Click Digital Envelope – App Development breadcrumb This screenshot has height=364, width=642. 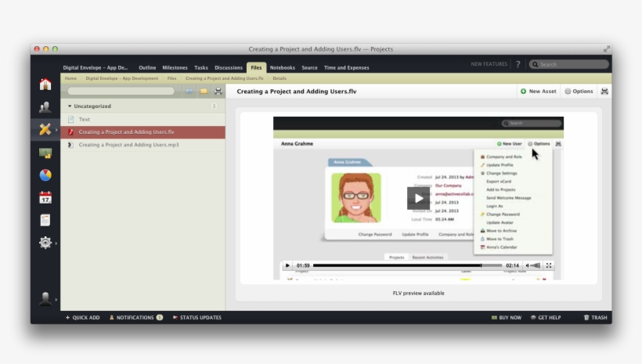pos(121,78)
